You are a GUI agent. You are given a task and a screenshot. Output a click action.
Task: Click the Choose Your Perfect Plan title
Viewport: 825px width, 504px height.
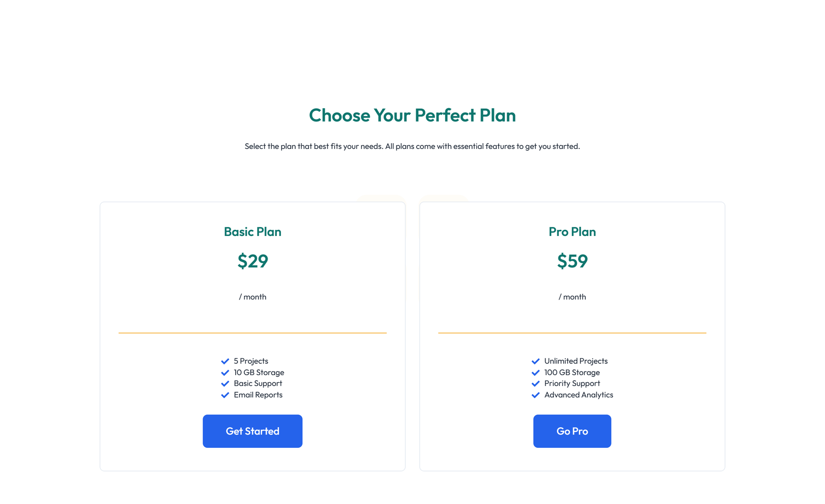(x=412, y=115)
